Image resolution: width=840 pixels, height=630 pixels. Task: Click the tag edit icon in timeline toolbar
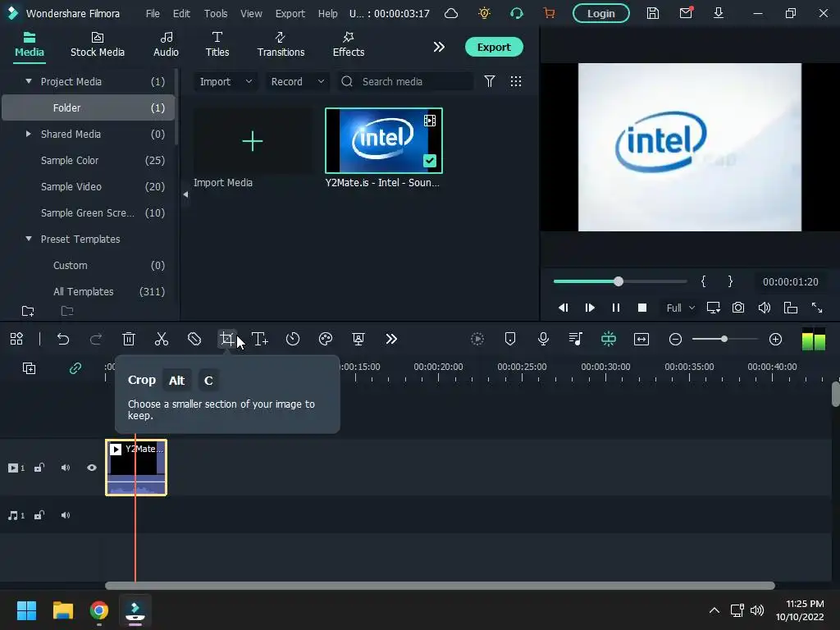[x=194, y=339]
